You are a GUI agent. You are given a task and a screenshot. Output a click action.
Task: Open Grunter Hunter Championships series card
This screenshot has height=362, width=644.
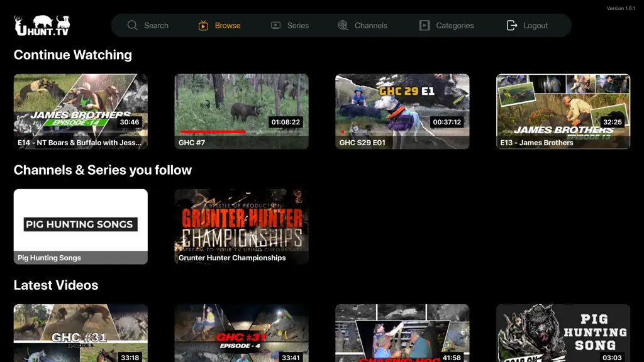[x=241, y=226]
